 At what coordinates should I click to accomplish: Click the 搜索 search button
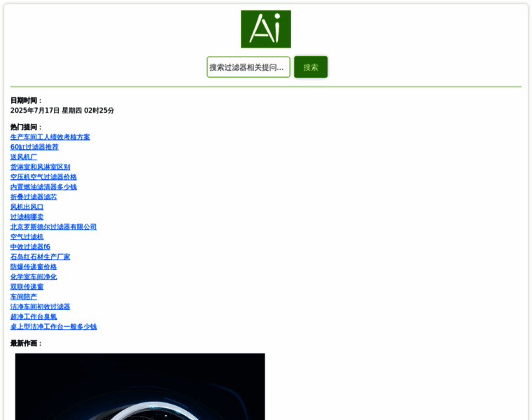[310, 67]
